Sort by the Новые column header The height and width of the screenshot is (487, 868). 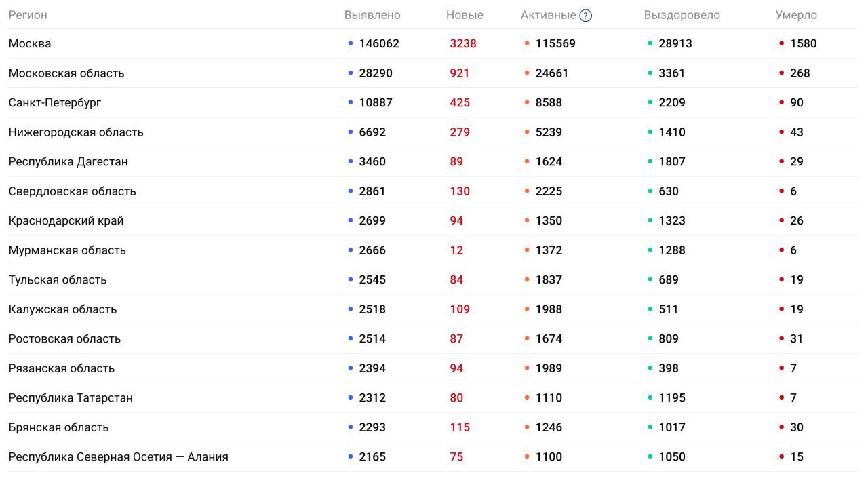(465, 15)
